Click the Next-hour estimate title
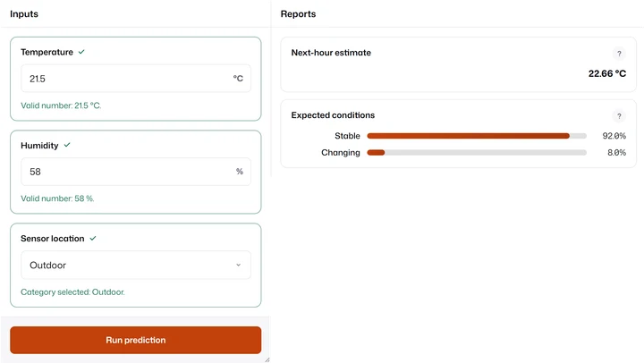This screenshot has width=644, height=363. 331,53
